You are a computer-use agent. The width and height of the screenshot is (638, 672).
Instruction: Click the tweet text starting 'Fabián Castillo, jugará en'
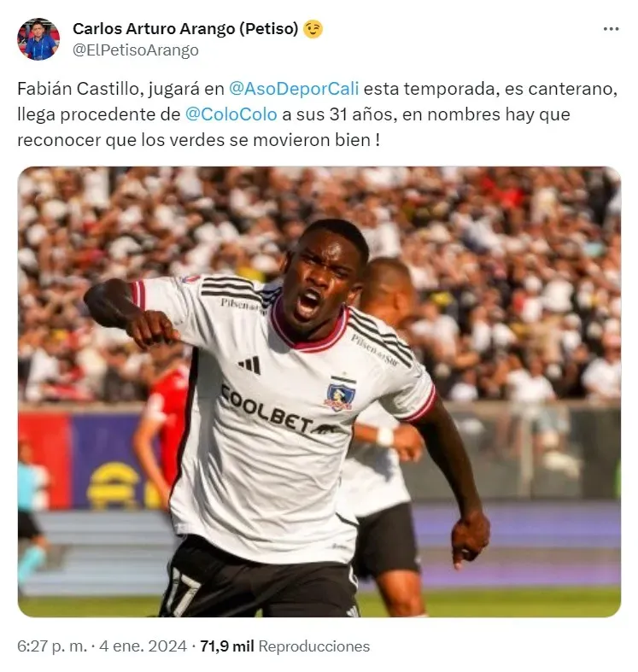pyautogui.click(x=317, y=114)
